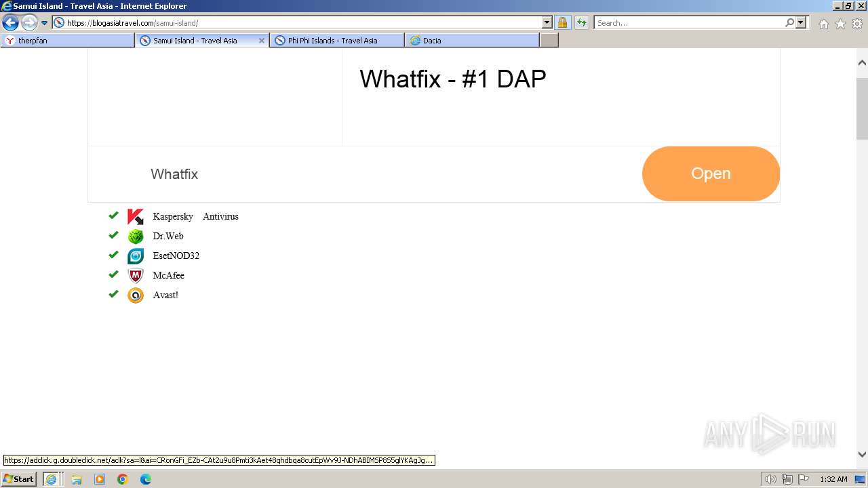868x488 pixels.
Task: Launch Chrome from the taskbar
Action: [x=123, y=479]
